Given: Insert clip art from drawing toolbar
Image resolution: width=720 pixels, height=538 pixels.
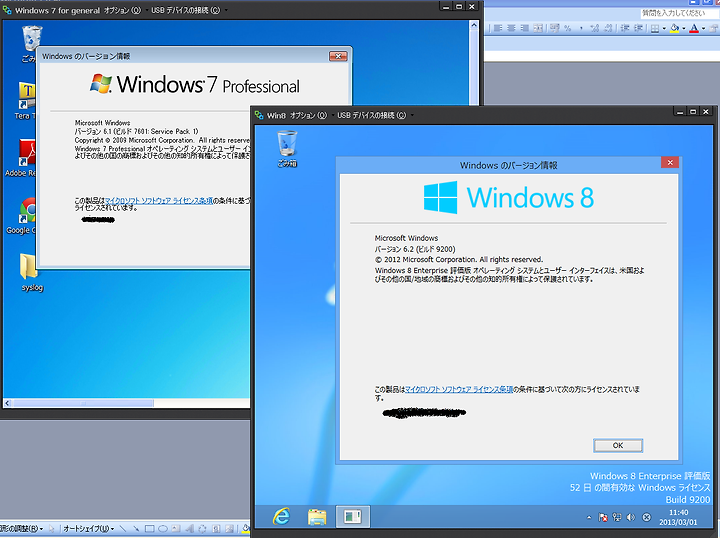Looking at the screenshot, I should 216,529.
